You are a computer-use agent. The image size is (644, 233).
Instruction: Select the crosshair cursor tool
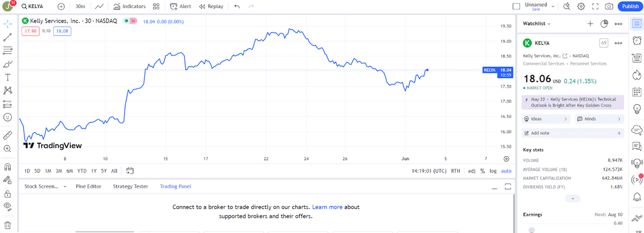pos(8,24)
